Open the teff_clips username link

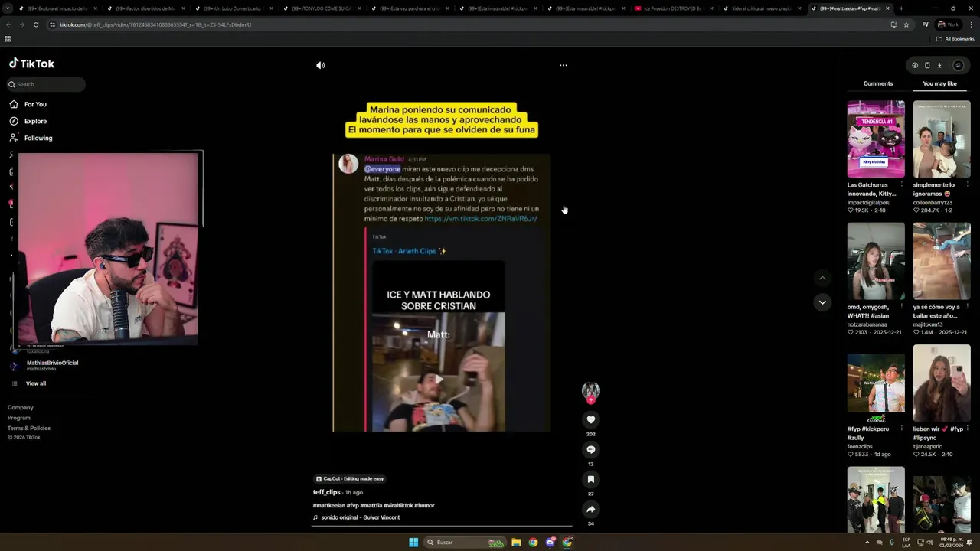click(326, 492)
